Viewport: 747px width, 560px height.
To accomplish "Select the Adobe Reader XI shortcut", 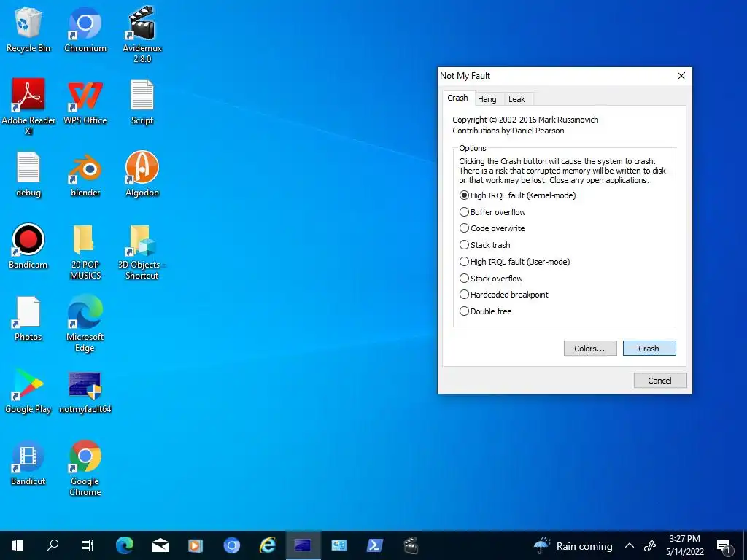I will [28, 107].
